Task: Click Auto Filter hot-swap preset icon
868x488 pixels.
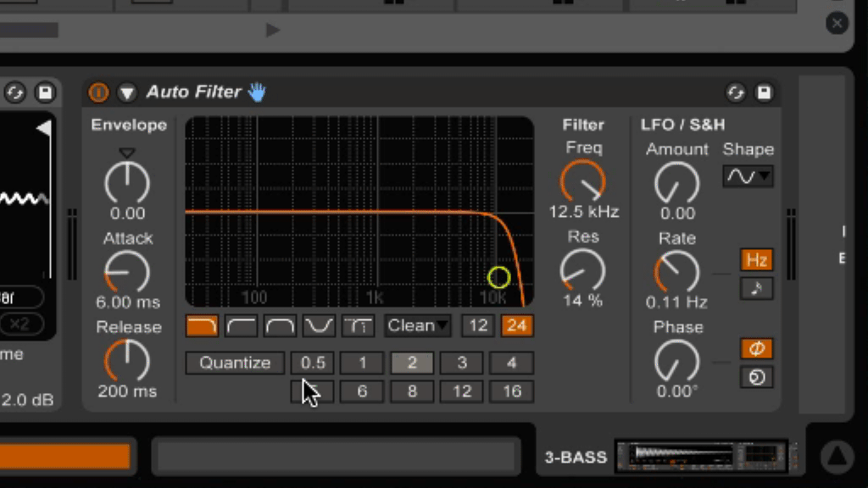Action: [x=736, y=92]
